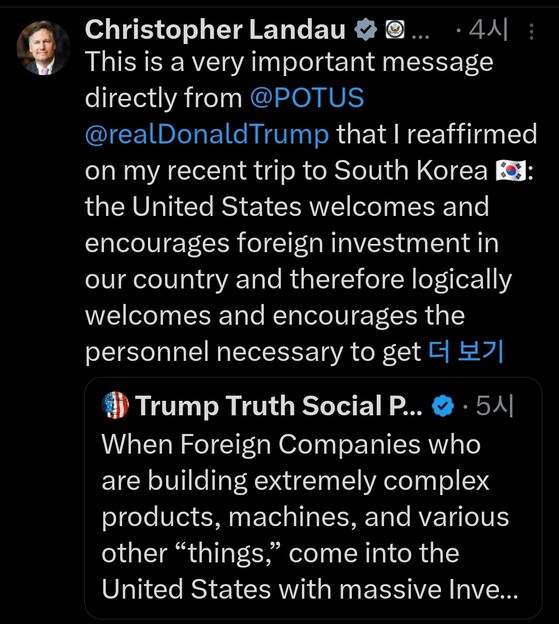559x624 pixels.
Task: Open the three-dot more options menu
Action: (532, 31)
